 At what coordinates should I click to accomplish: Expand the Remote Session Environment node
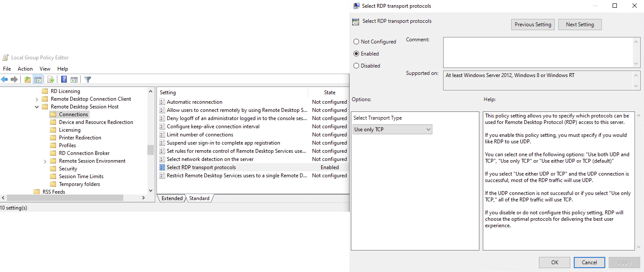[45, 161]
